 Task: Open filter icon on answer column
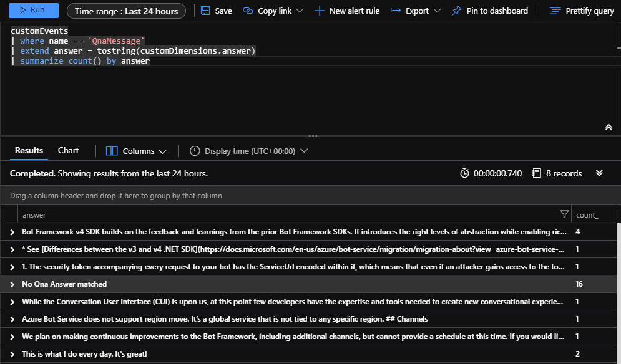[565, 214]
